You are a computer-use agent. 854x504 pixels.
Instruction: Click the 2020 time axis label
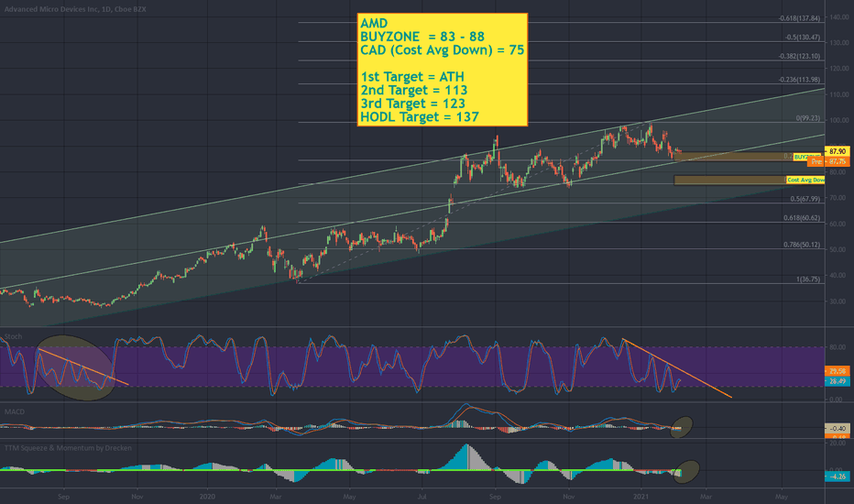coord(207,497)
